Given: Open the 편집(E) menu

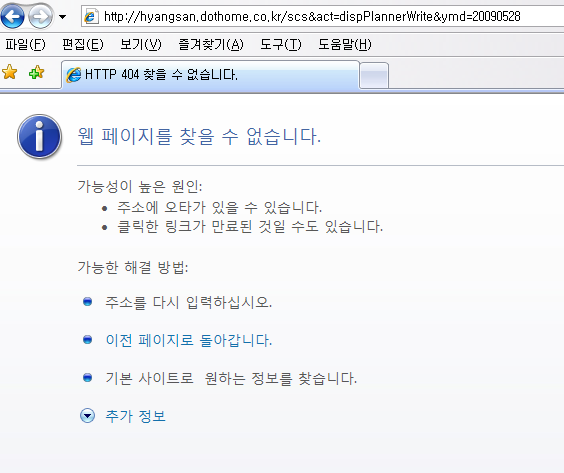Looking at the screenshot, I should tap(83, 45).
